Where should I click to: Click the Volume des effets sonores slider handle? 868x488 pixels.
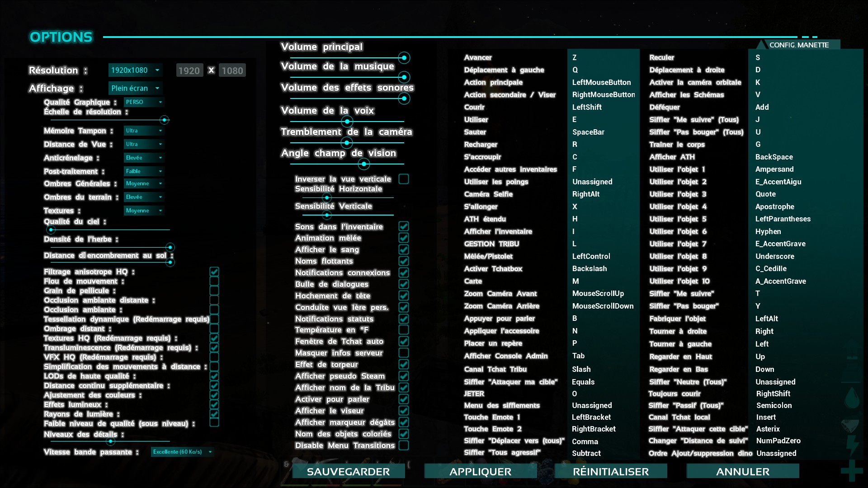coord(404,99)
